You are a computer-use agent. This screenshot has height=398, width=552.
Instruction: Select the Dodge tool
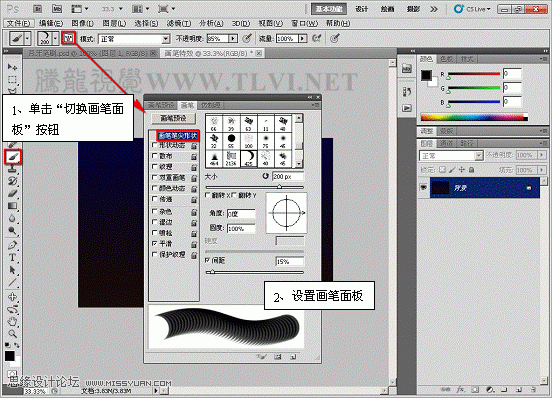[x=12, y=231]
